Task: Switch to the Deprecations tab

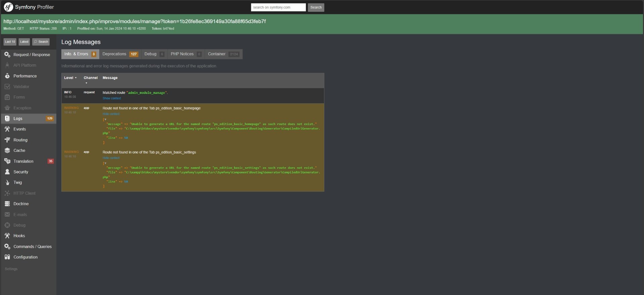Action: 120,54
